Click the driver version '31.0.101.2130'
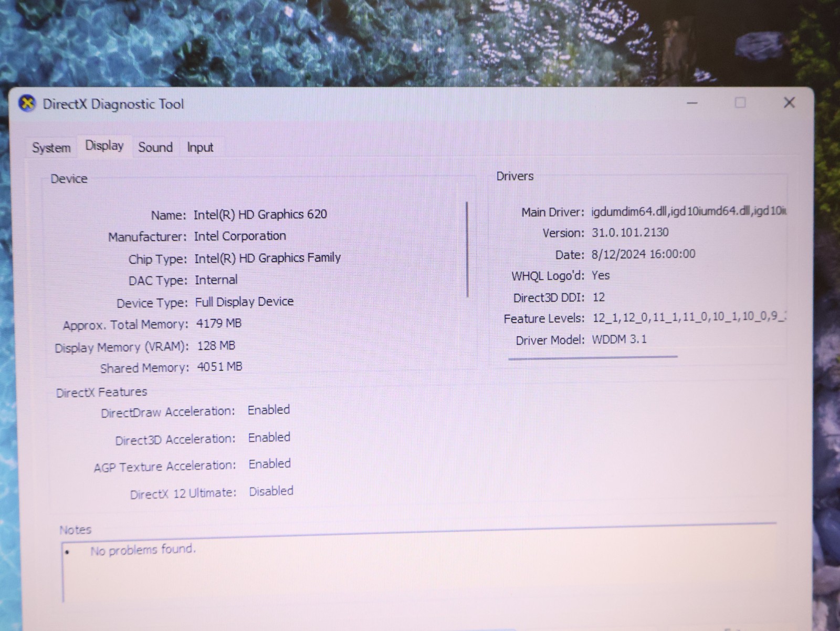The image size is (840, 631). pos(630,232)
